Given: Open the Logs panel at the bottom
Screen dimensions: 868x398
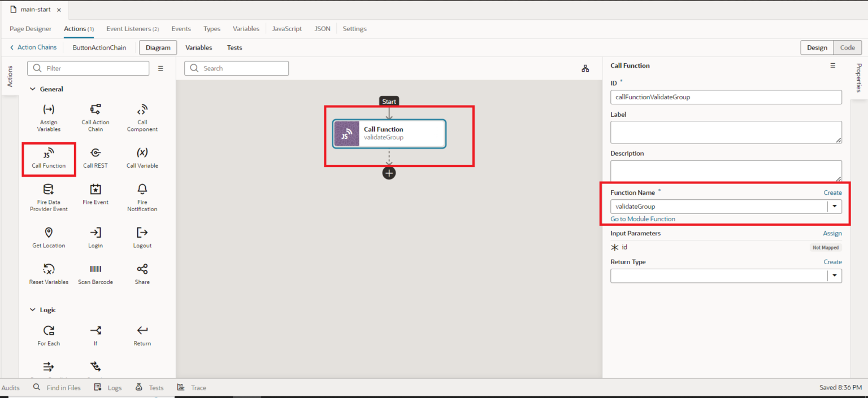Looking at the screenshot, I should [x=108, y=387].
